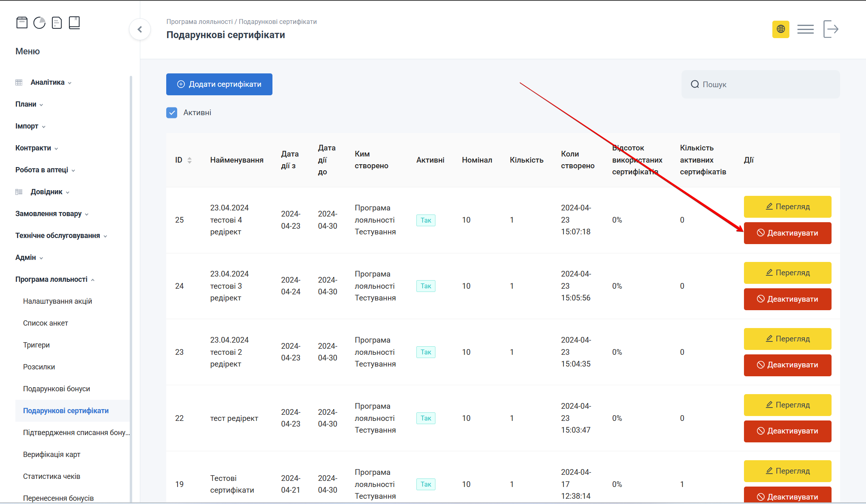This screenshot has width=866, height=504.
Task: Click the book icon in sidebar header
Action: pyautogui.click(x=74, y=23)
